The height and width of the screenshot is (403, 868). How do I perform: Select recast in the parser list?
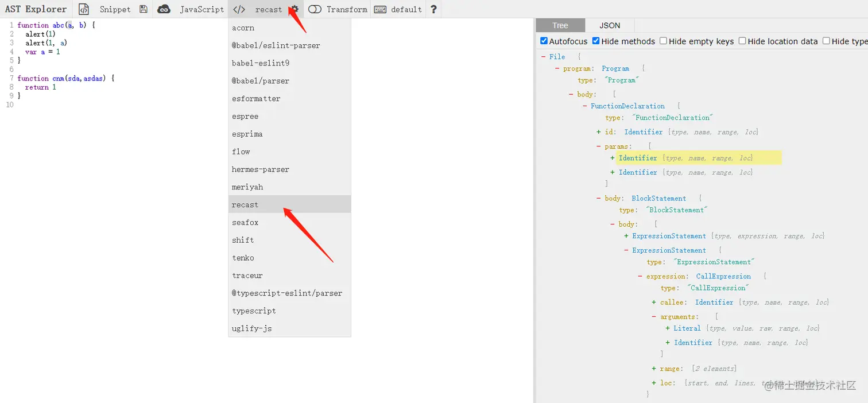[289, 204]
